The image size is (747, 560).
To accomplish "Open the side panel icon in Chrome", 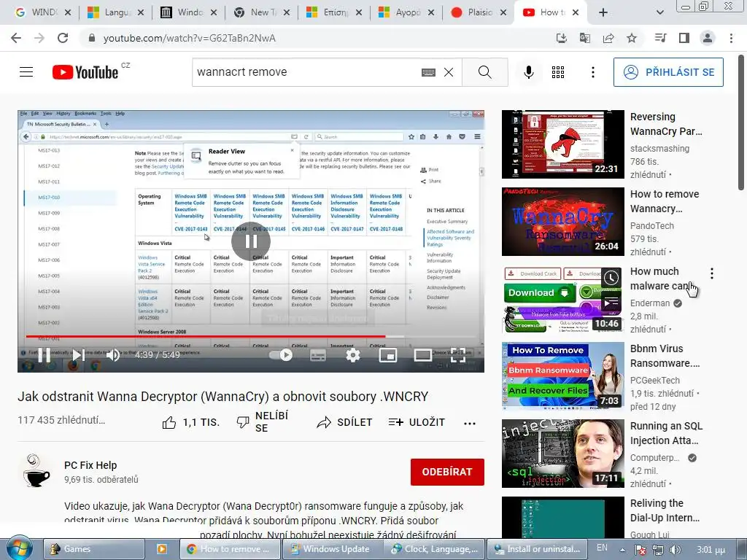I will pos(684,38).
